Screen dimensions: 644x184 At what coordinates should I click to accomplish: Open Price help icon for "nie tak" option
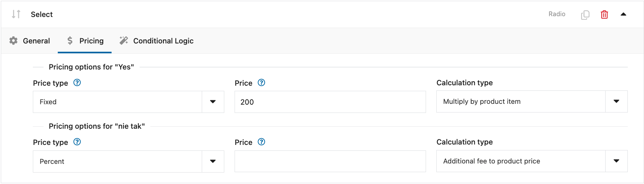click(x=261, y=142)
